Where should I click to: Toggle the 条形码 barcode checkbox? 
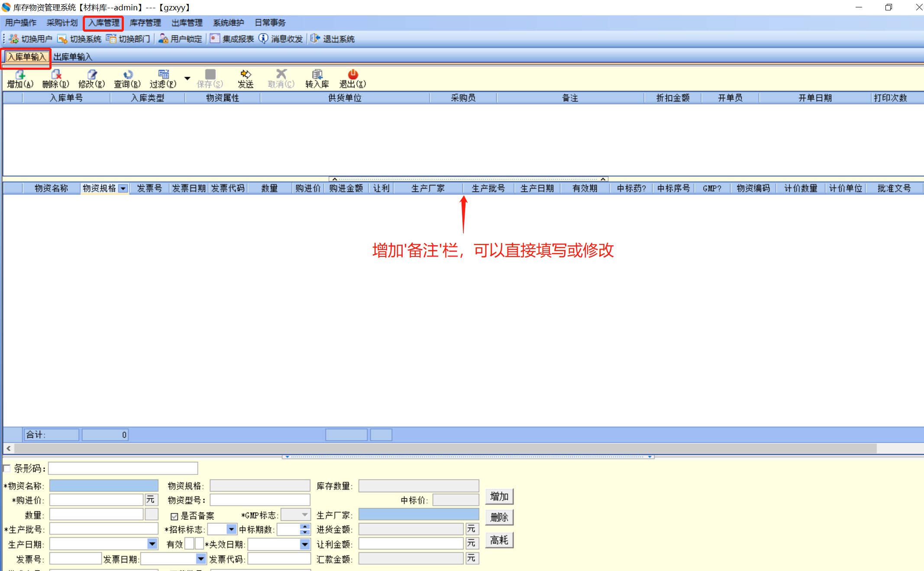point(7,468)
